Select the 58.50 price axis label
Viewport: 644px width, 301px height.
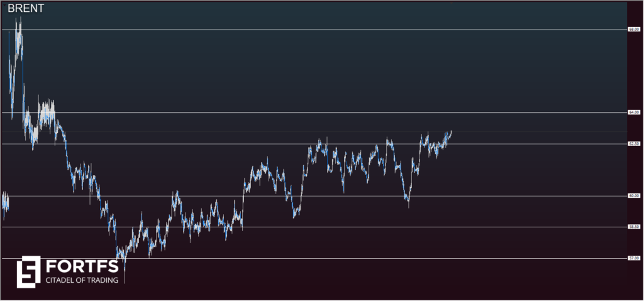coord(633,227)
